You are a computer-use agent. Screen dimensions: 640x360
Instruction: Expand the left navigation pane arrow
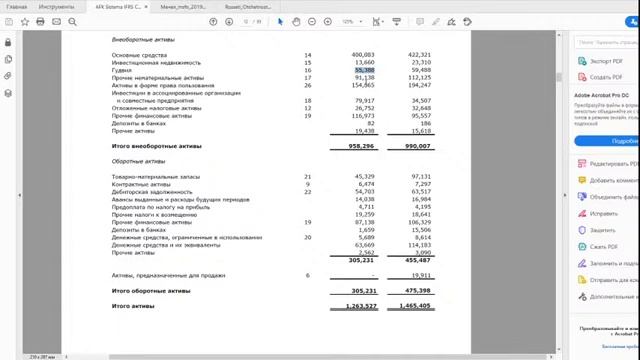(19, 195)
